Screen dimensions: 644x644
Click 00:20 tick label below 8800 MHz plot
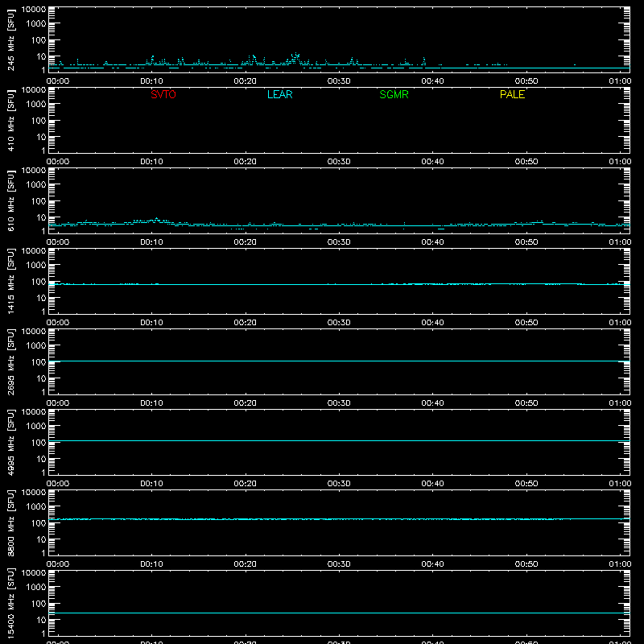point(246,564)
